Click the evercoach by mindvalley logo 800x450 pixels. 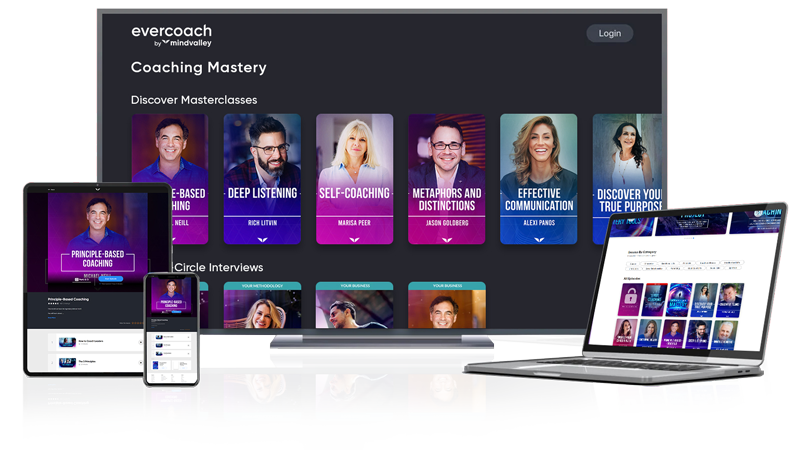point(171,35)
